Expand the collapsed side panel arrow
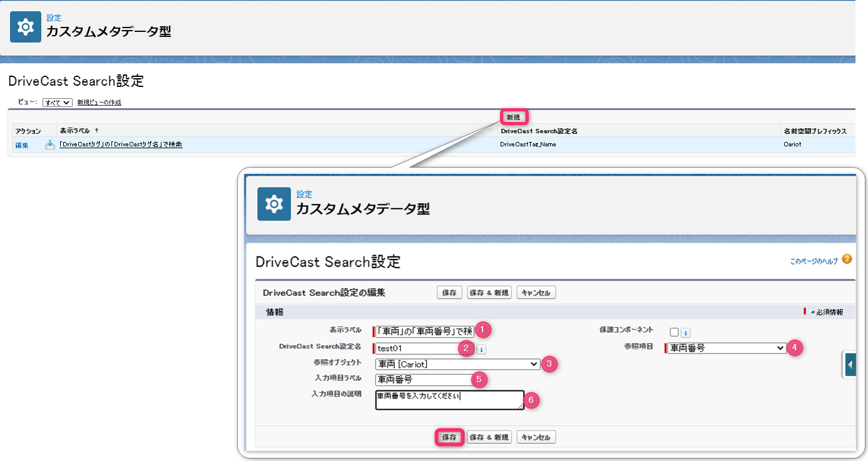 tap(849, 365)
